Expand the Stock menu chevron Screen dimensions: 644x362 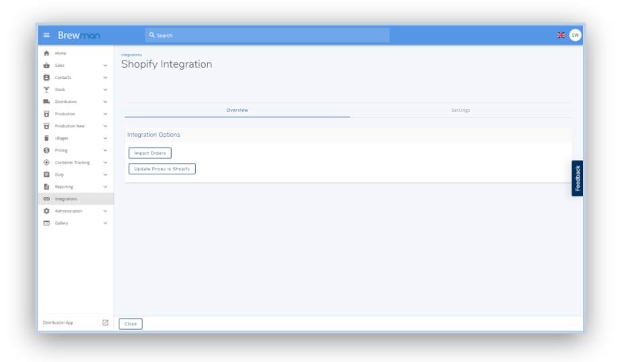point(105,89)
